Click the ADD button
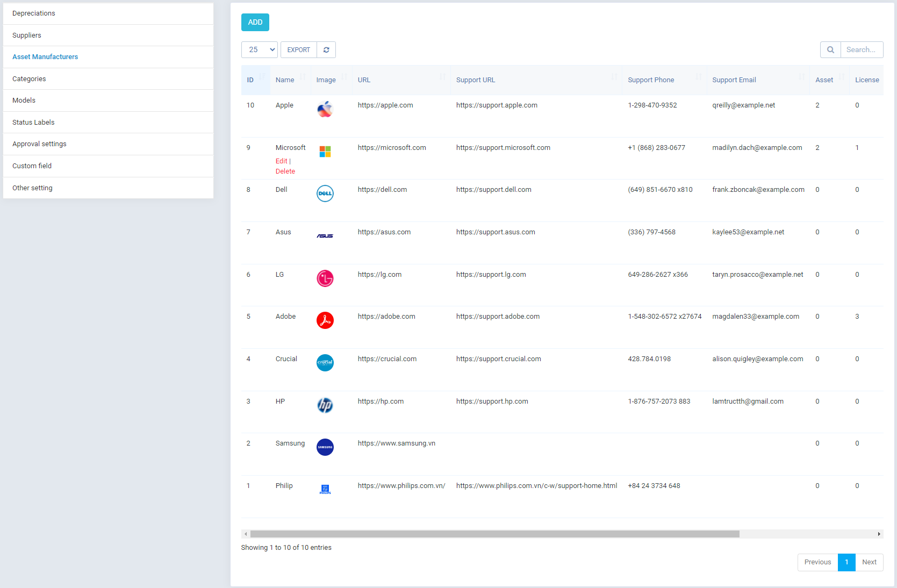 [255, 23]
